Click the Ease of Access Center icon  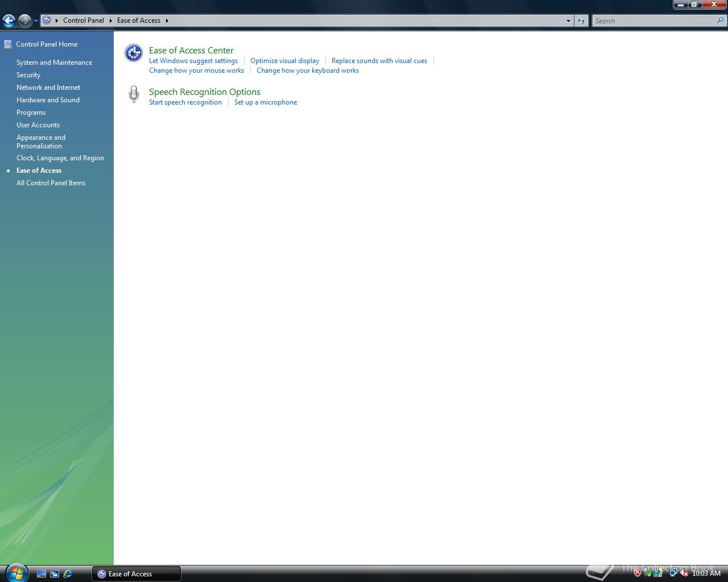click(x=134, y=53)
